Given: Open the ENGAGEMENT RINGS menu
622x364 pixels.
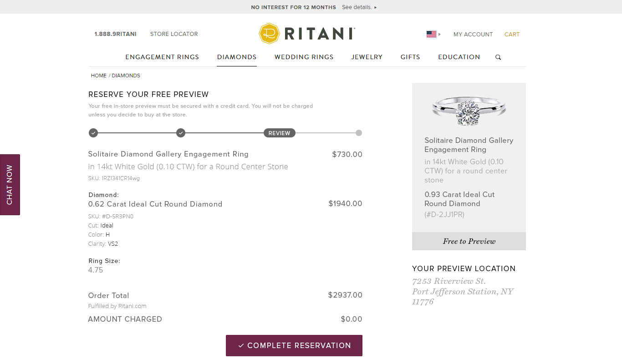Looking at the screenshot, I should pyautogui.click(x=162, y=57).
